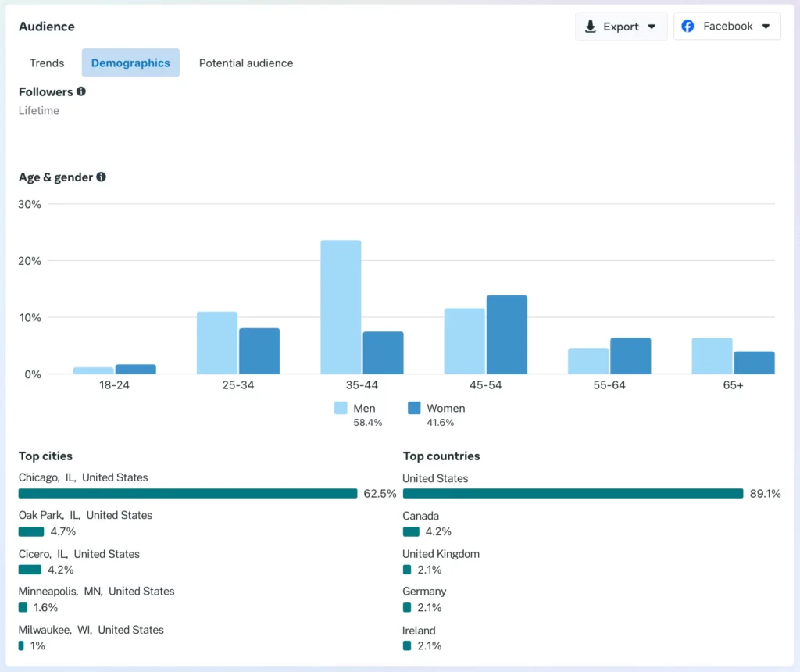Click the Facebook logo icon
Screen dimensions: 800x672
(x=687, y=26)
